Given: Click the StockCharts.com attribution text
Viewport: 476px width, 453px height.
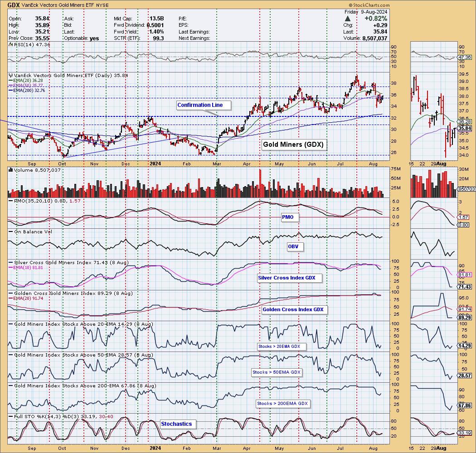Looking at the screenshot, I should 369,5.
